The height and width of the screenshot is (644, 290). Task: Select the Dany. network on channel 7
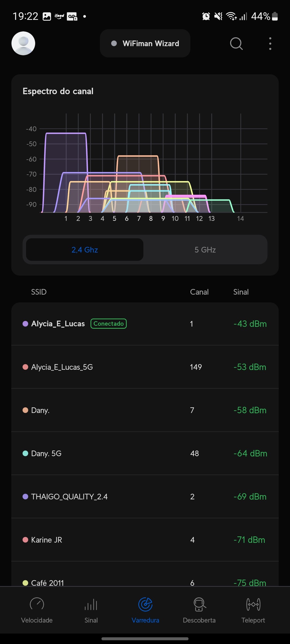pyautogui.click(x=145, y=410)
